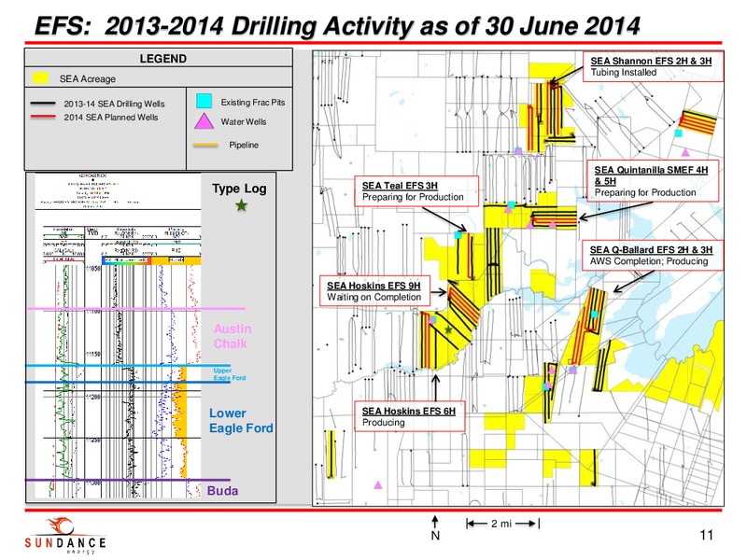The width and height of the screenshot is (747, 560).
Task: Click the 'Water Wells' legend label
Action: point(244,122)
